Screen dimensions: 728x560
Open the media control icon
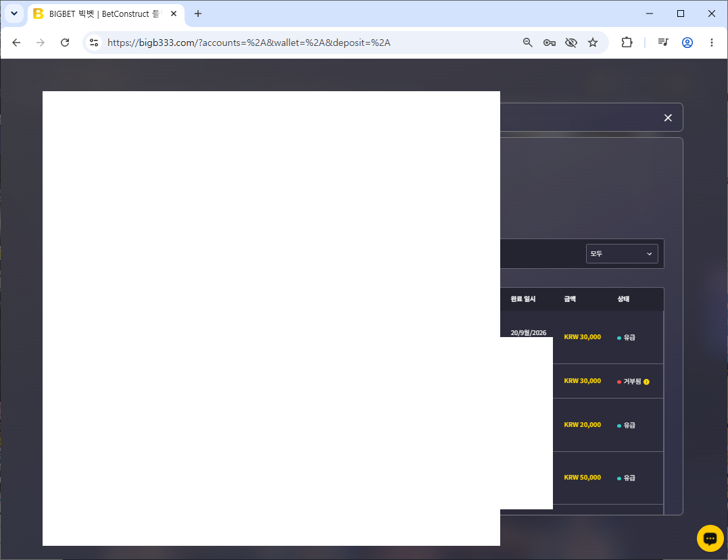click(x=663, y=43)
